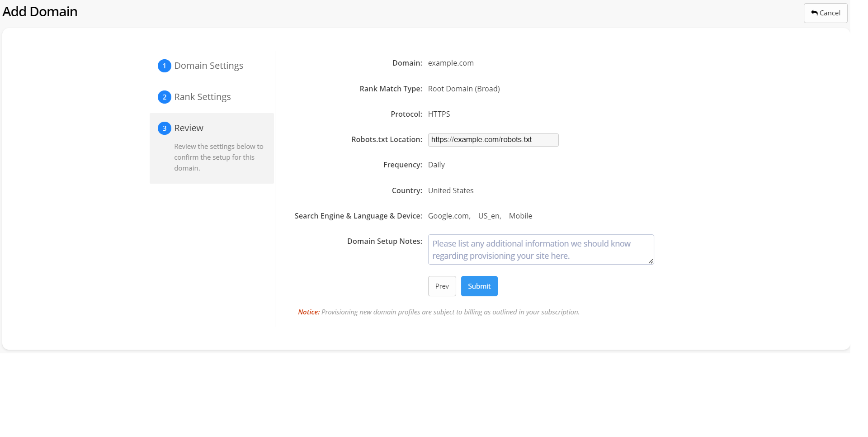Grab the notes textarea resize handle
The height and width of the screenshot is (437, 868).
coord(650,261)
